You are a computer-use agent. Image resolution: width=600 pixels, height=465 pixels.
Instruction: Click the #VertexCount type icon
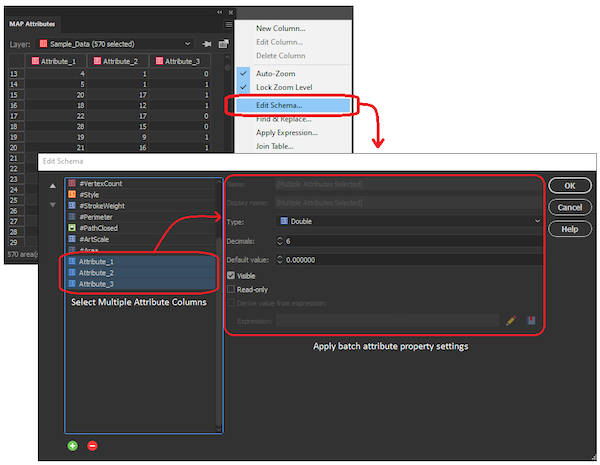[x=72, y=183]
